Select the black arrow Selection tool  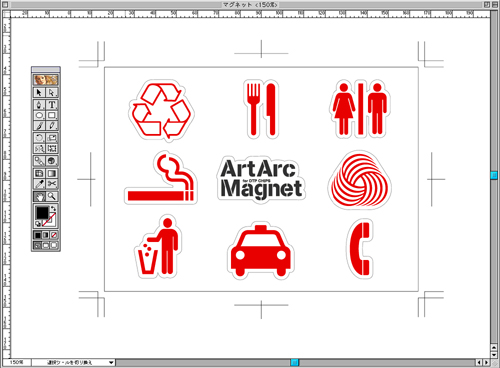39,92
